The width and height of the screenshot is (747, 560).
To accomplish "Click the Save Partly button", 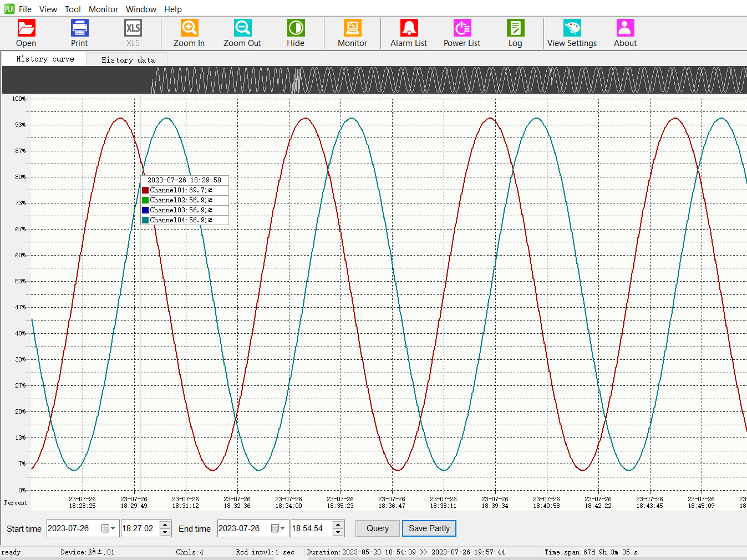I will coord(429,528).
